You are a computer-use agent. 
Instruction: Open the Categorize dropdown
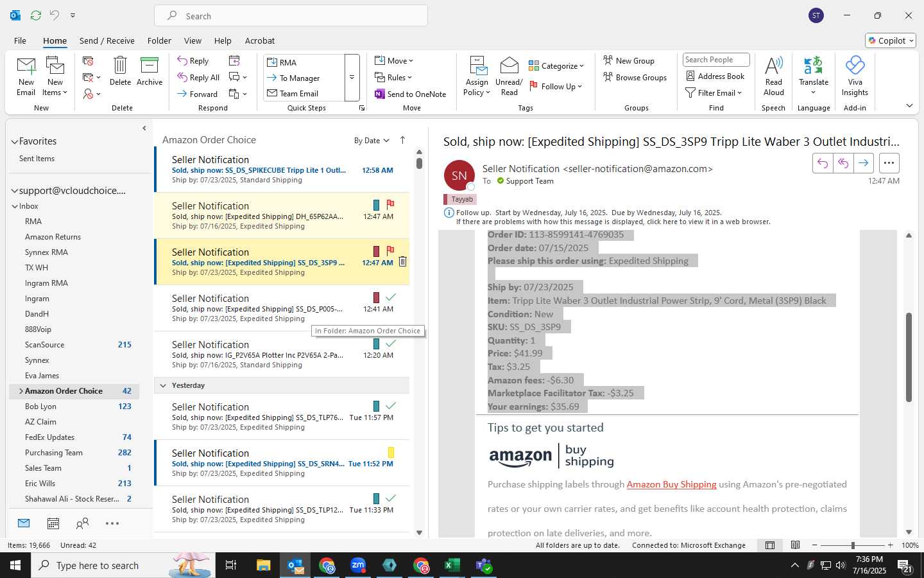click(556, 66)
